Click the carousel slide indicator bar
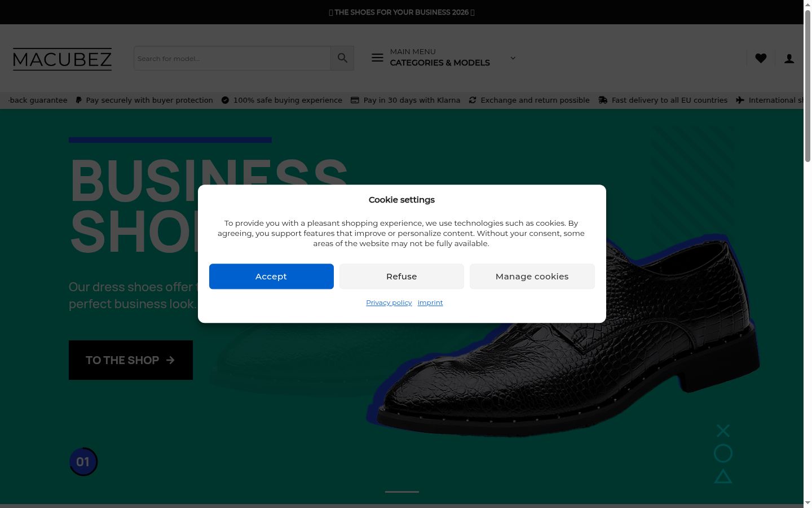The width and height of the screenshot is (812, 508). (x=402, y=492)
